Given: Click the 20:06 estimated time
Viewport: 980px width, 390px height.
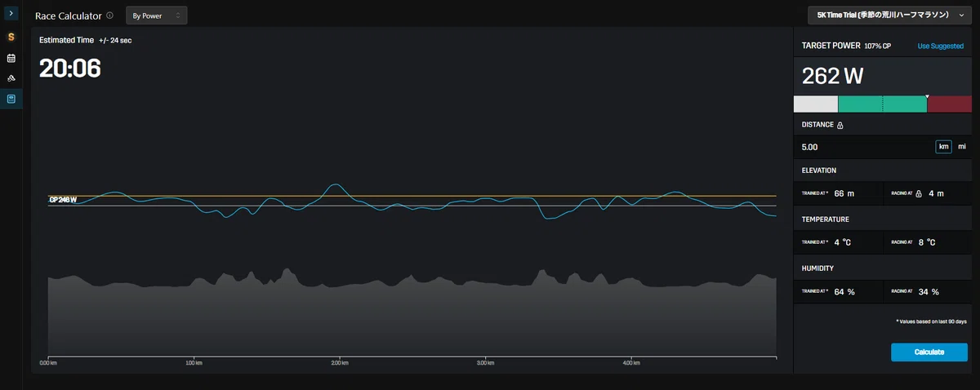Looking at the screenshot, I should pyautogui.click(x=70, y=69).
